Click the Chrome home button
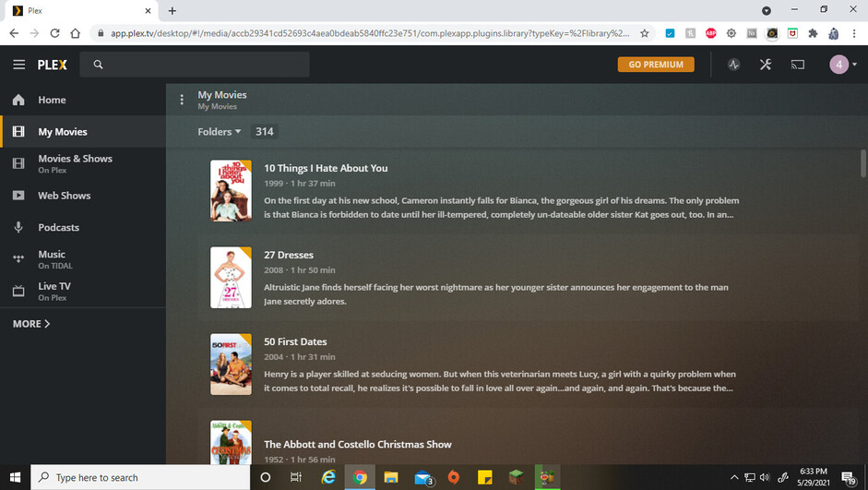Viewport: 868px width, 490px height. [x=76, y=33]
